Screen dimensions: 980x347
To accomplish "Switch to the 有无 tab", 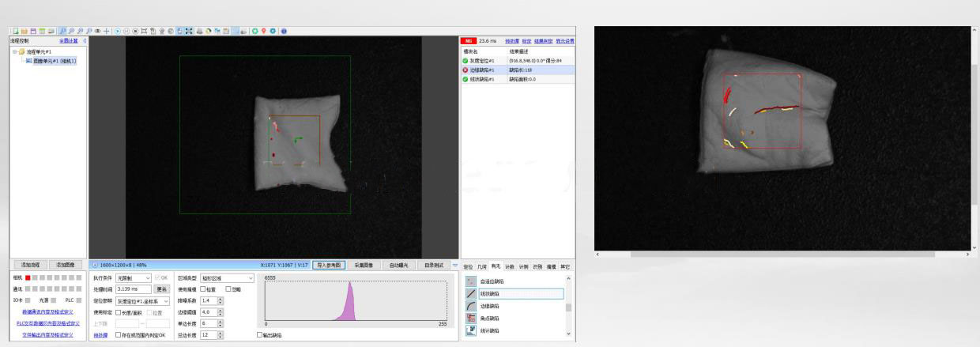I will [496, 266].
